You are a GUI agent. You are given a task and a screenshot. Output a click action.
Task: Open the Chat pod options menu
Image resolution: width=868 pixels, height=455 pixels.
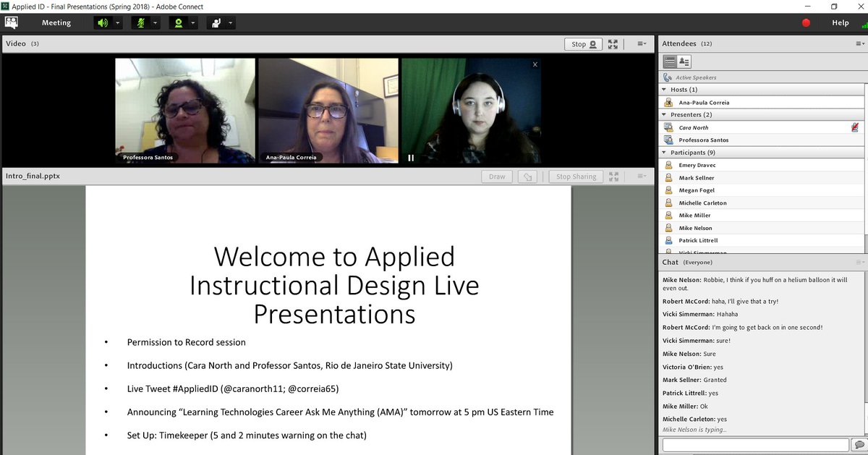pyautogui.click(x=859, y=262)
